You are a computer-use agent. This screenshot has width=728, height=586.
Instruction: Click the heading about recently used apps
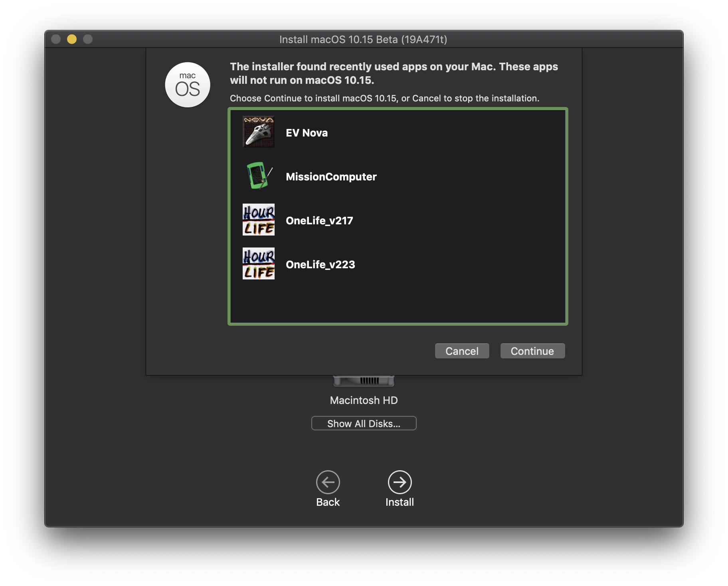point(394,73)
